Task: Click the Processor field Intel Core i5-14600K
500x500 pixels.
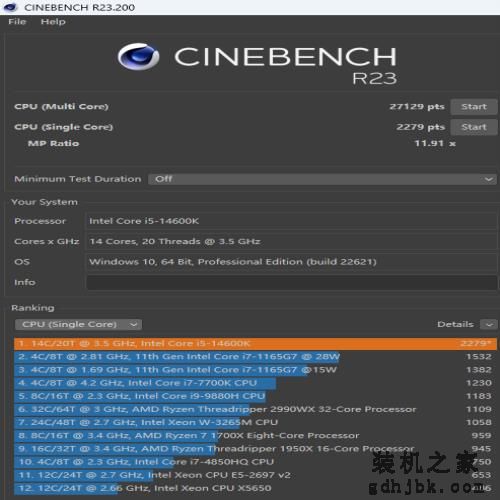Action: point(292,221)
